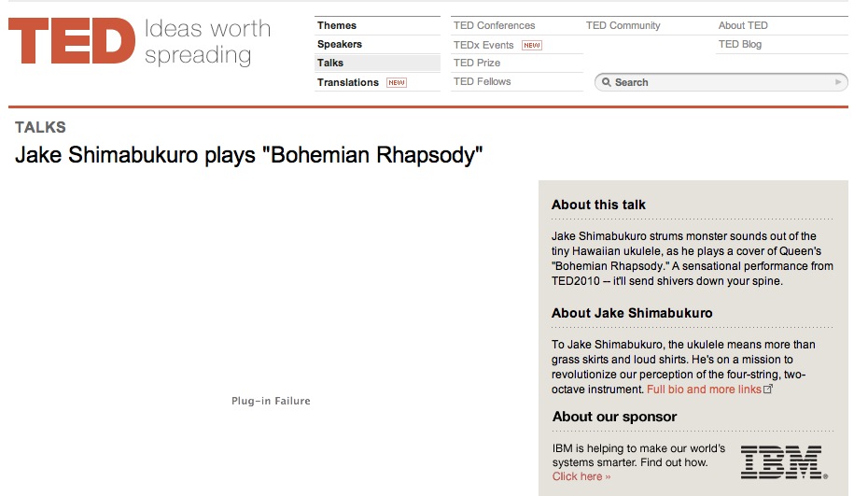Open the Themes menu item
This screenshot has height=496, width=868.
(337, 25)
